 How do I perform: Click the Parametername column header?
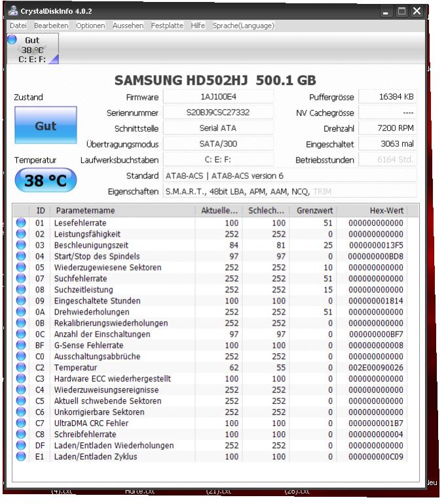[x=122, y=210]
